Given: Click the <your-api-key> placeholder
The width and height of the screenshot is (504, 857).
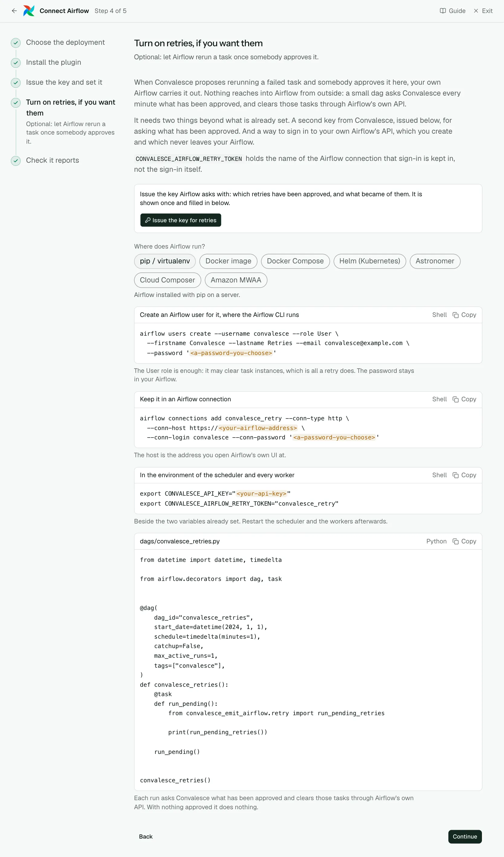Looking at the screenshot, I should (262, 494).
